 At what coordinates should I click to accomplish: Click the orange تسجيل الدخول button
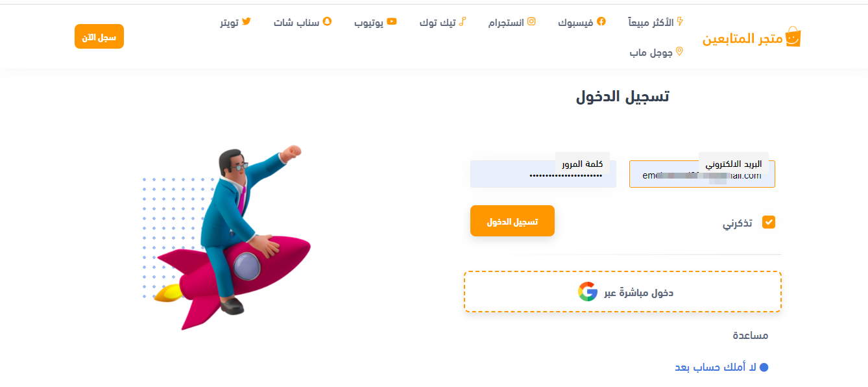(512, 221)
